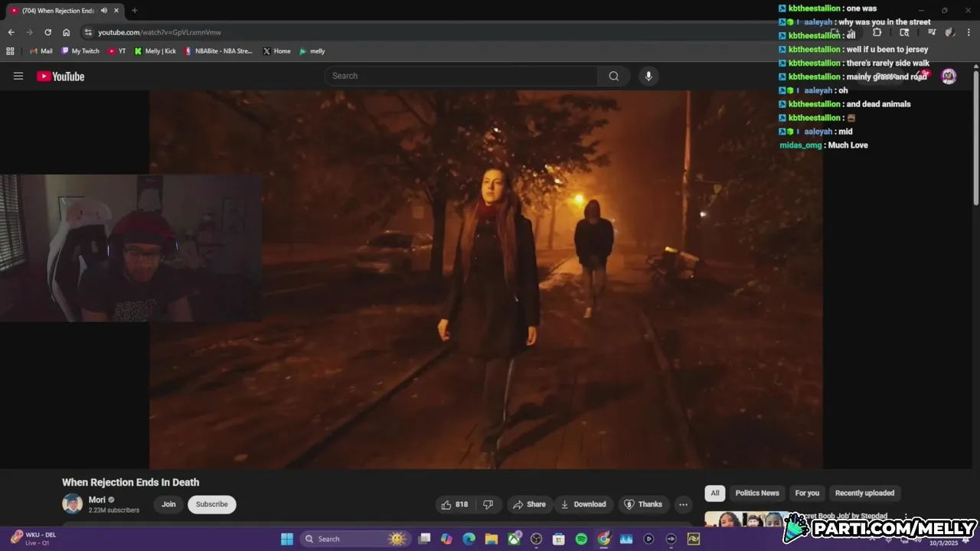Select the All filter chip
The width and height of the screenshot is (980, 551).
[x=714, y=493]
